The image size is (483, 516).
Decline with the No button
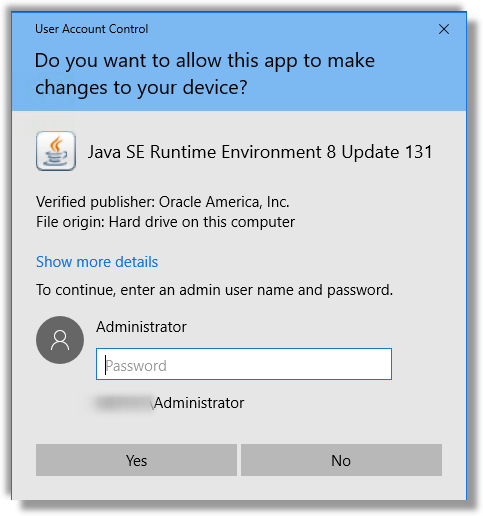pos(341,460)
